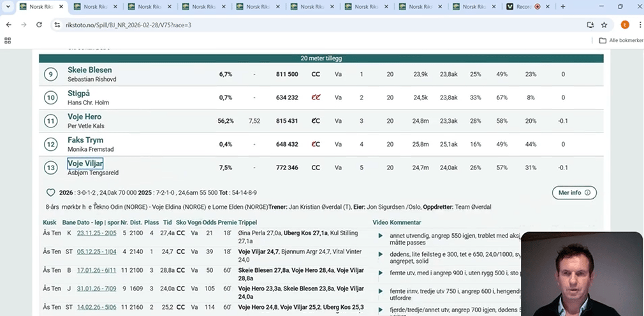The image size is (644, 316).
Task: Reload the Rikstoto page
Action: [40, 25]
